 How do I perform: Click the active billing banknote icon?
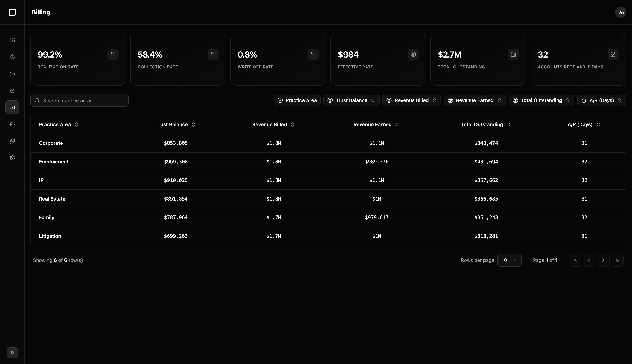click(12, 107)
